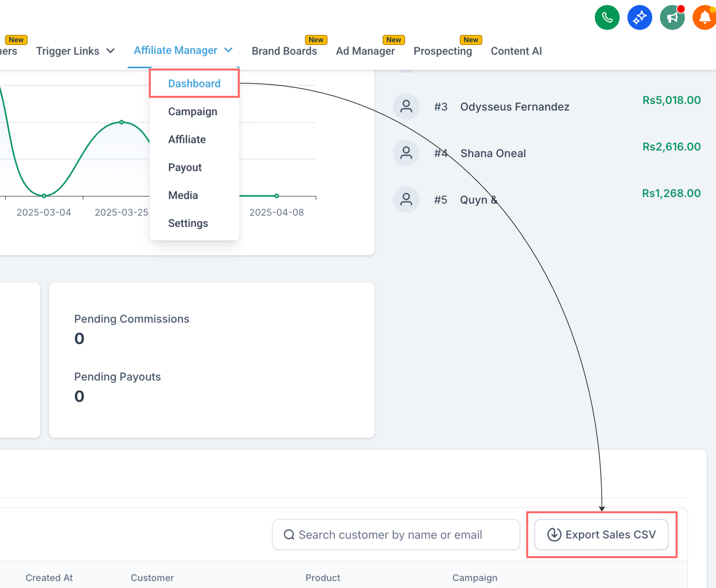Switch to the Brand Boards tab
716x588 pixels.
[x=284, y=51]
